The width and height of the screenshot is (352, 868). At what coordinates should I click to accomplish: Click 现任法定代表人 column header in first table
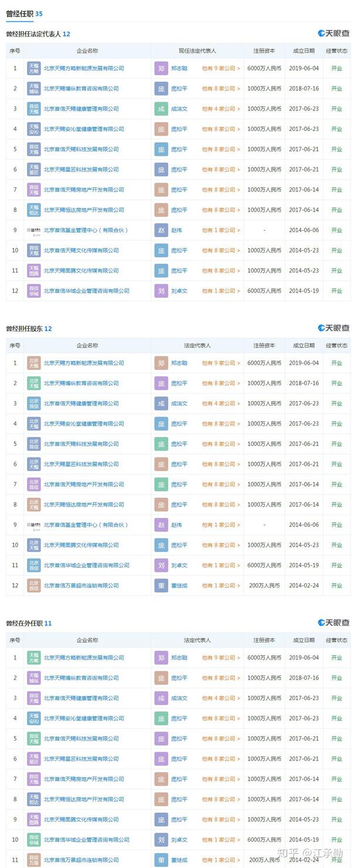pyautogui.click(x=198, y=51)
